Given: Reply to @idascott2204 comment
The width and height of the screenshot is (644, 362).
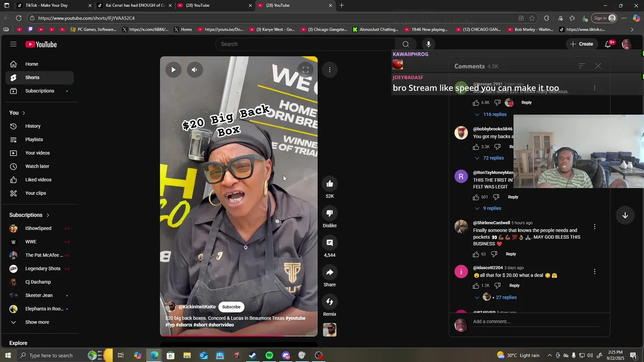Looking at the screenshot, I should pyautogui.click(x=514, y=286).
